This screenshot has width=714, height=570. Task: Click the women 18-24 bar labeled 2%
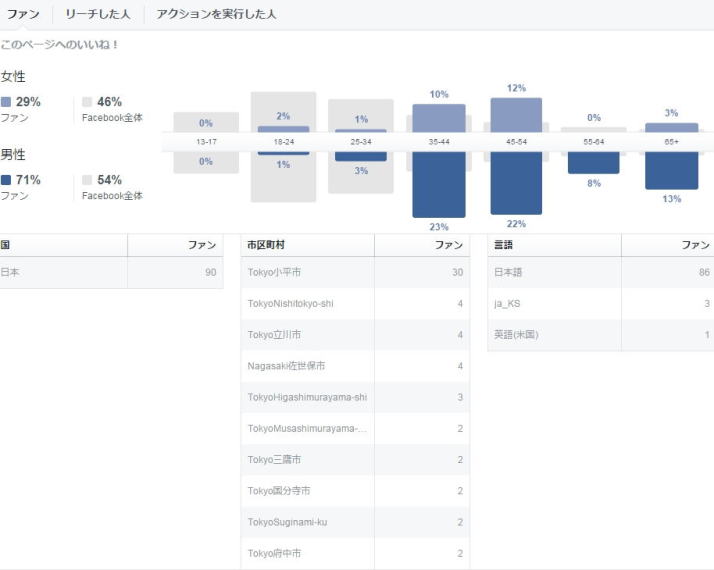click(283, 129)
